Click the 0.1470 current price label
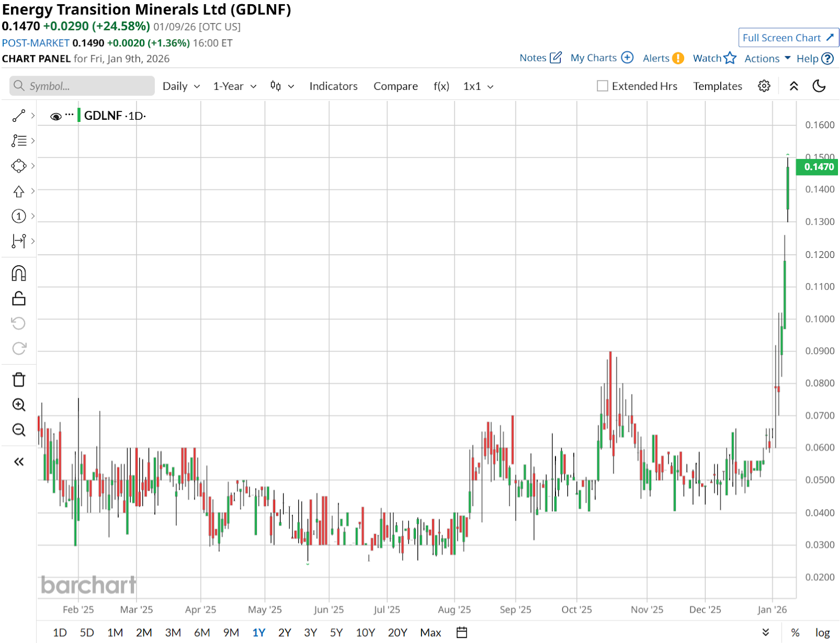Viewport: 840px width, 643px height. tap(817, 167)
